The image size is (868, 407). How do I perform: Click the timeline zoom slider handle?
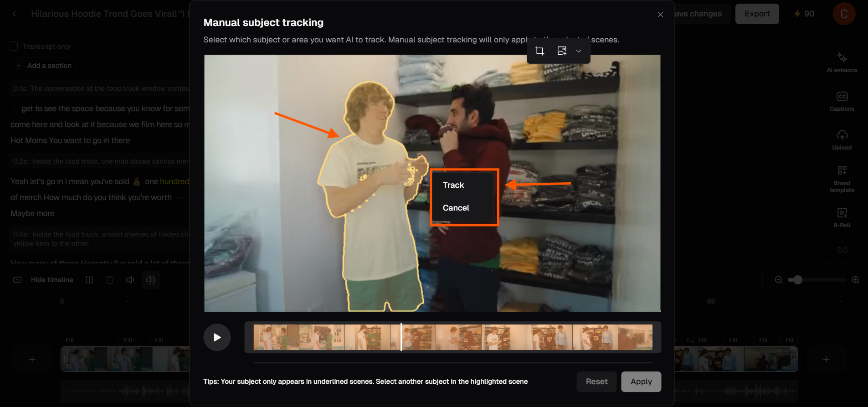point(797,280)
